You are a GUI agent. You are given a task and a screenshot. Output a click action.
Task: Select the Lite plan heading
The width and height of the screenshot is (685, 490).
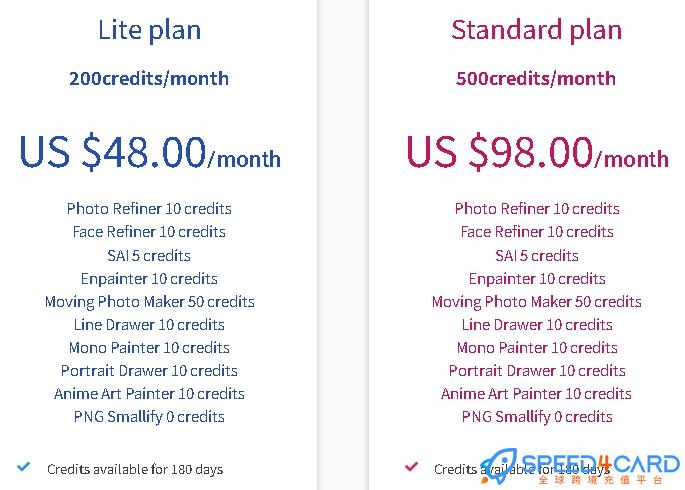[x=149, y=30]
